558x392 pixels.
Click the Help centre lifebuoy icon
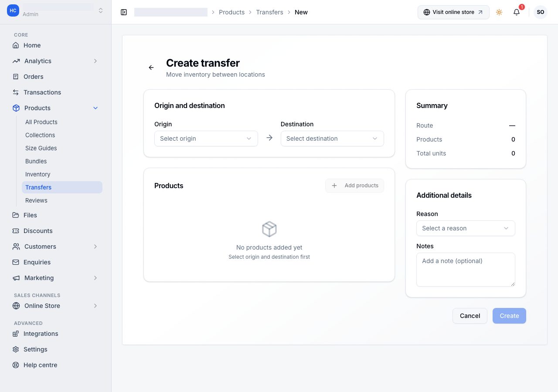point(16,365)
